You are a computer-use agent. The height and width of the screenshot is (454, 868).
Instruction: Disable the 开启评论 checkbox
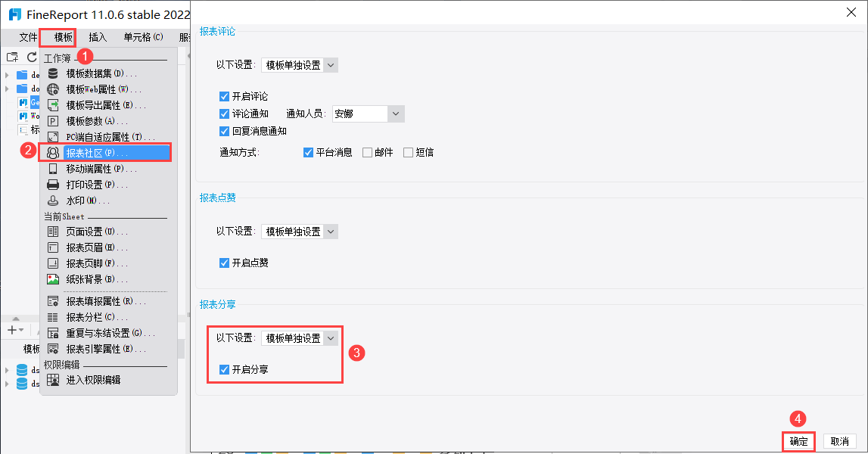coord(224,97)
